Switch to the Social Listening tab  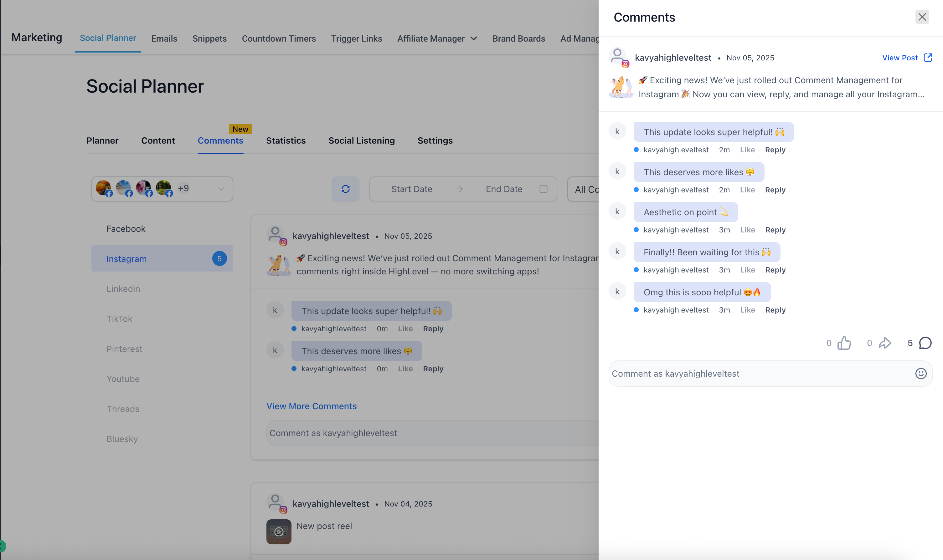tap(361, 140)
